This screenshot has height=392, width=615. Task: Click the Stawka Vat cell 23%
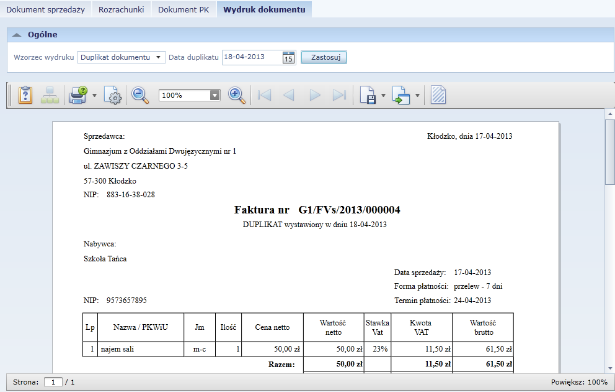click(x=378, y=349)
